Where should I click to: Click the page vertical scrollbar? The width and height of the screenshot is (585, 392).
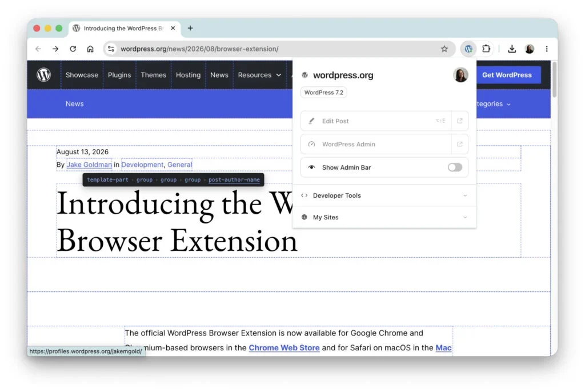click(x=554, y=80)
